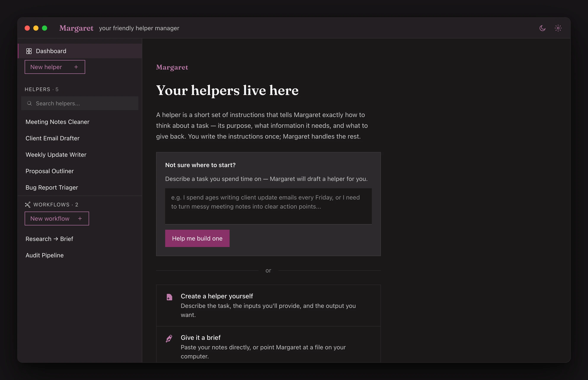This screenshot has height=380, width=588.
Task: Click the Your helpers live here heading
Action: [x=227, y=90]
